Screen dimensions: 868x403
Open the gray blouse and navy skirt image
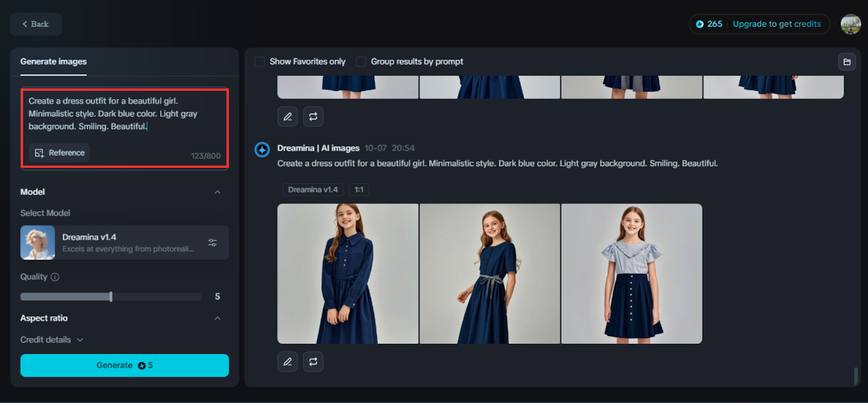[x=632, y=274]
